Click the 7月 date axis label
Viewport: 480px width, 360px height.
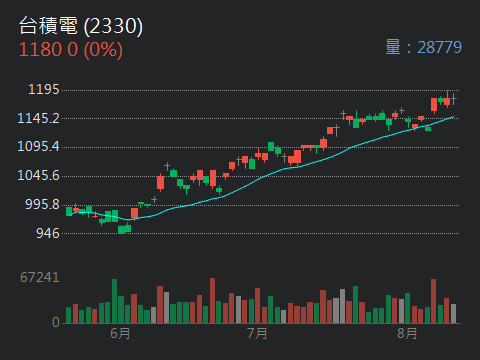coord(257,333)
